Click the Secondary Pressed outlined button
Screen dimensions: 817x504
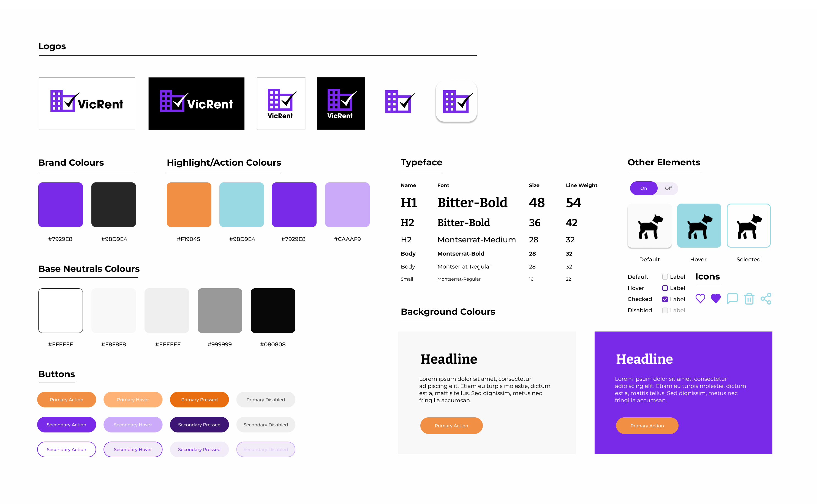click(198, 449)
